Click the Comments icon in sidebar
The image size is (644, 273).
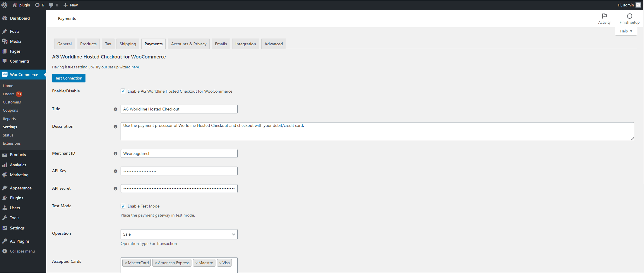click(5, 61)
